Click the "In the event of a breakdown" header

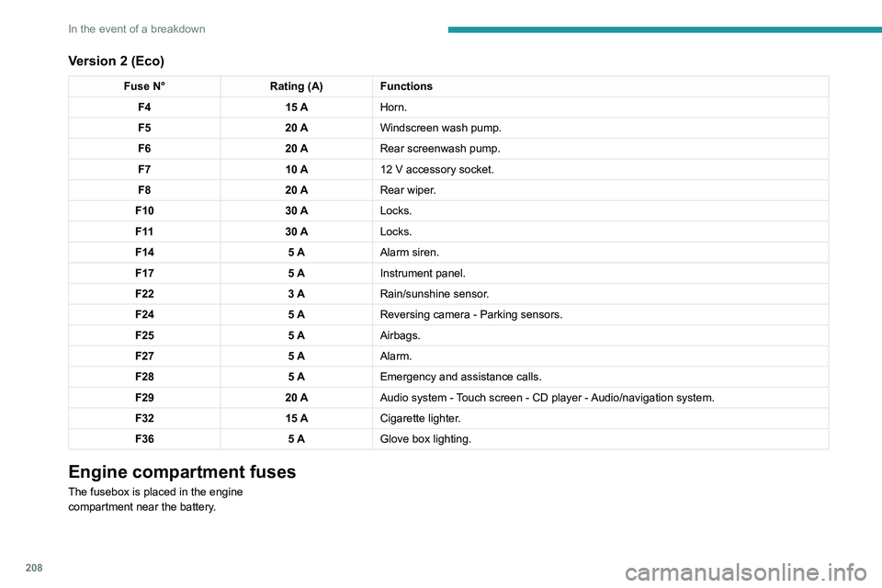coord(137,28)
